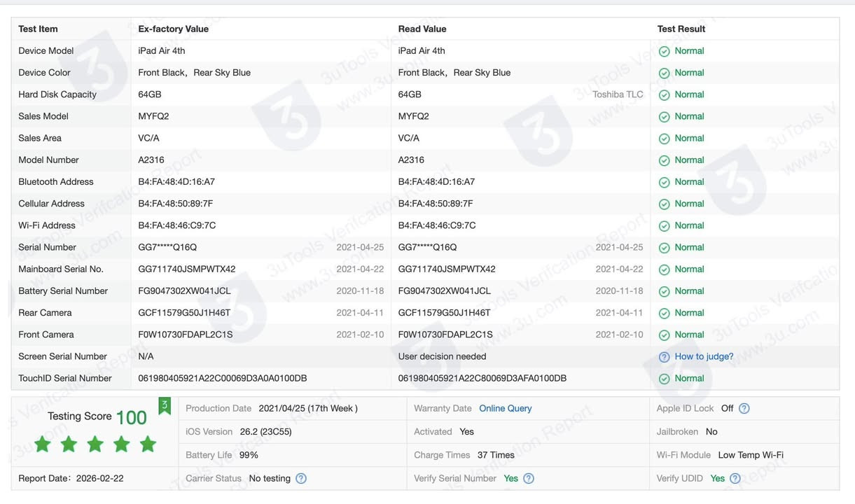Click the help icon next to Verify UDID
Screen dimensions: 855x504
(x=735, y=478)
